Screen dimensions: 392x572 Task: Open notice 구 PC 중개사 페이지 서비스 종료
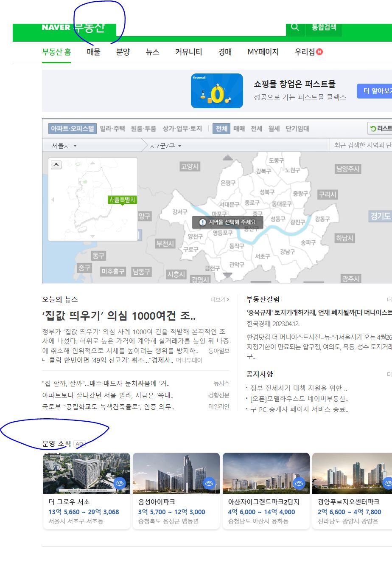pos(300,409)
